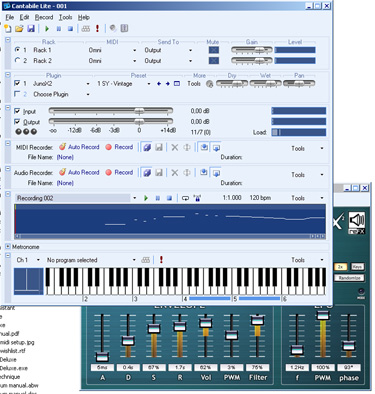Open the Tools menu in menu bar
375x394 pixels.
tap(66, 17)
